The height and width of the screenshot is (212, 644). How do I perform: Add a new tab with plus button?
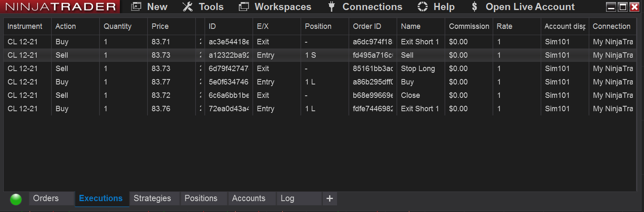click(x=330, y=199)
